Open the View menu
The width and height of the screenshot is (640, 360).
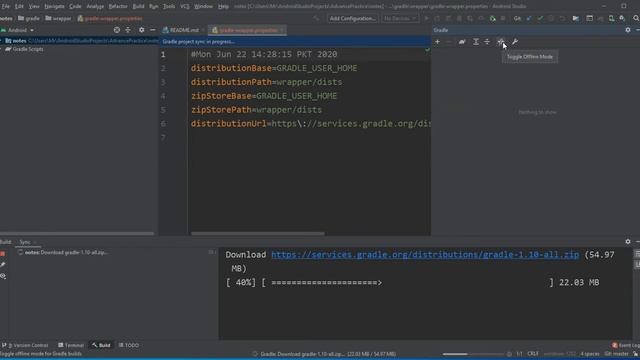tap(34, 6)
